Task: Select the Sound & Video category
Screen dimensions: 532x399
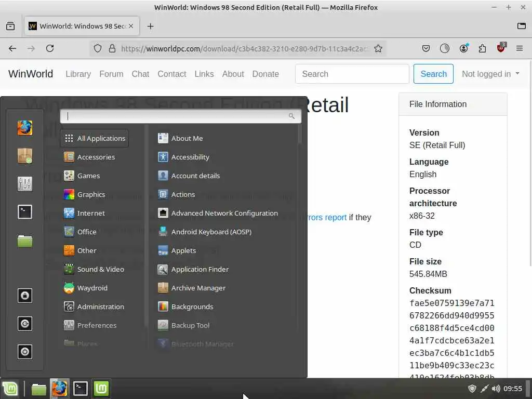Action: 95,269
